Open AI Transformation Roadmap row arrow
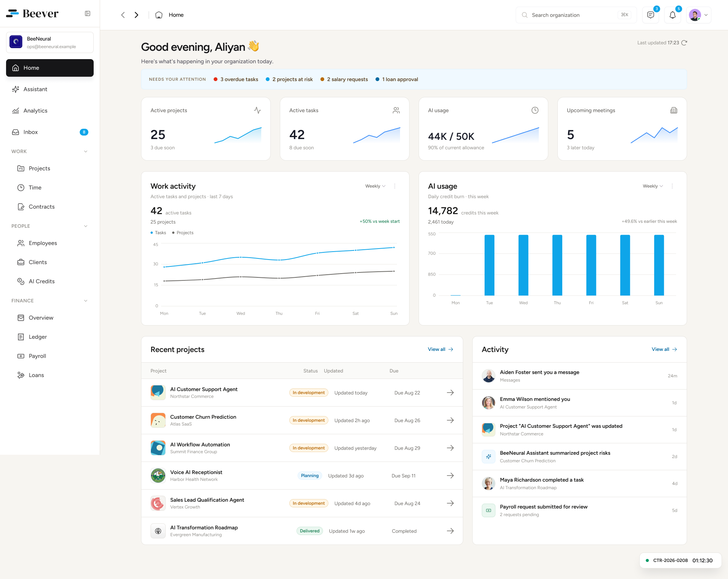728x579 pixels. click(450, 531)
